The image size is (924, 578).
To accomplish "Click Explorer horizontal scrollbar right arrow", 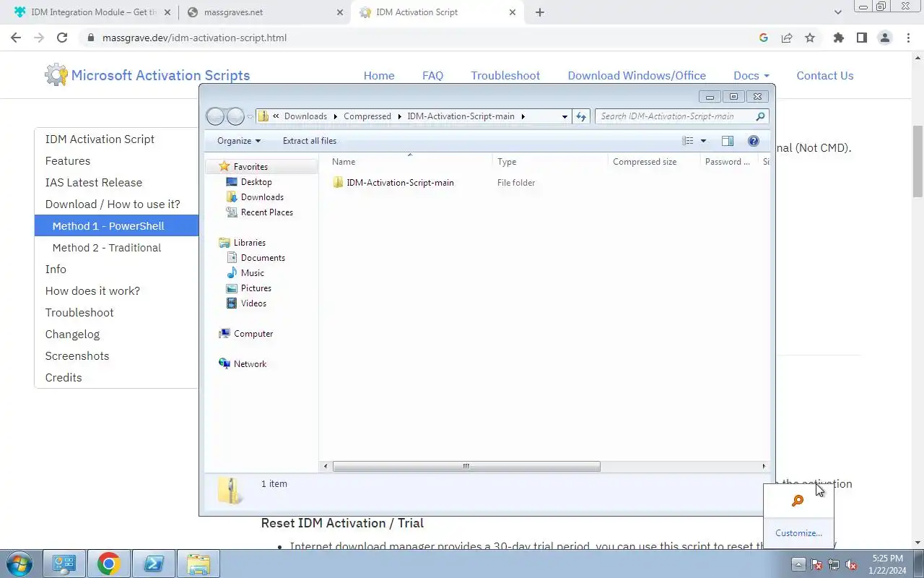I will tap(764, 467).
